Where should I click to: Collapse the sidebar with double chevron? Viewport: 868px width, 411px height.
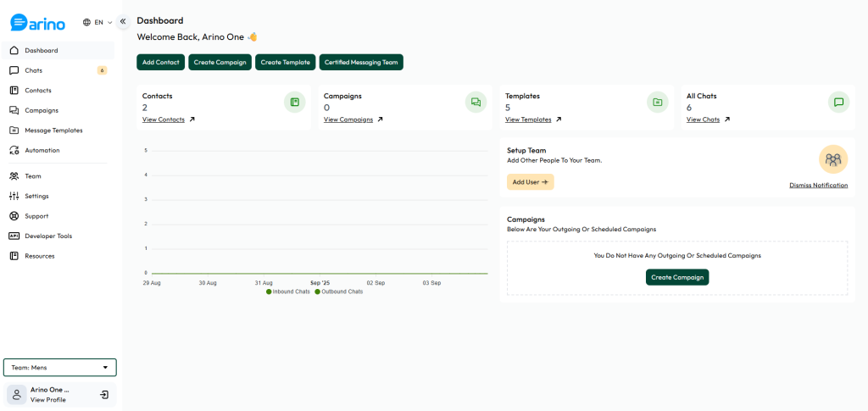(x=123, y=21)
